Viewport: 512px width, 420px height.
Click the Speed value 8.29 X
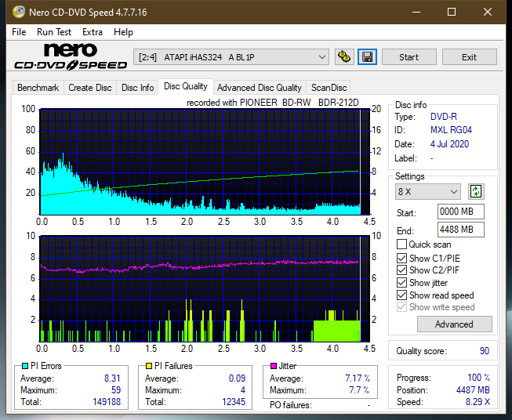(478, 402)
